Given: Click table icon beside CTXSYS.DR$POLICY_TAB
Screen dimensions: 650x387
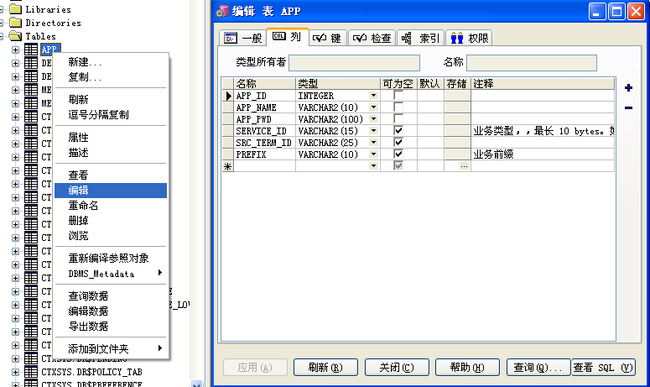Looking at the screenshot, I should coord(31,372).
